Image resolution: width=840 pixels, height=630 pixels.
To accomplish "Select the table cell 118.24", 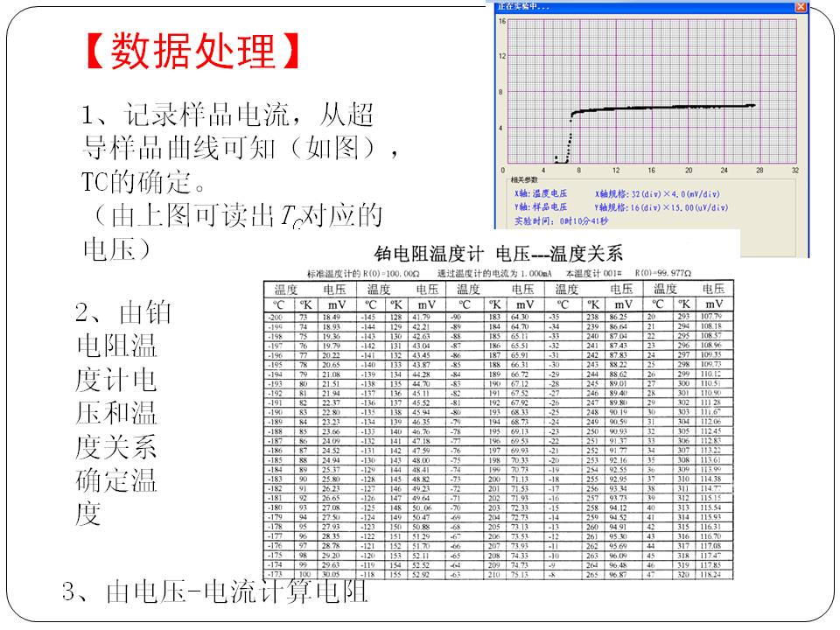I will pyautogui.click(x=710, y=574).
